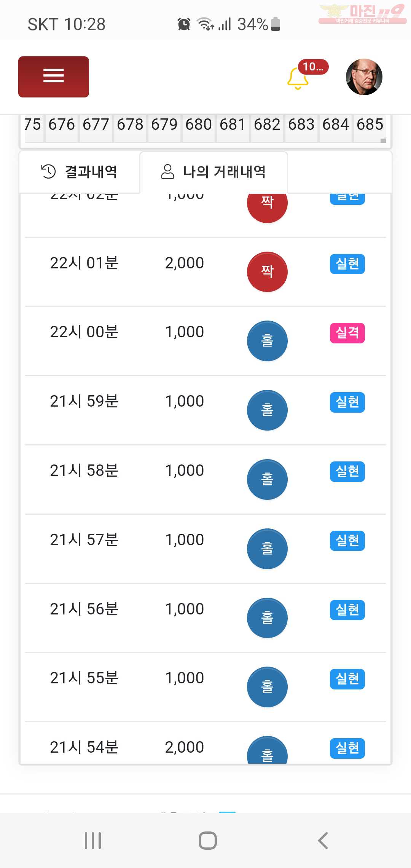Screen dimensions: 411x868
Task: Select the 나의 거래내역 tab
Action: point(213,172)
